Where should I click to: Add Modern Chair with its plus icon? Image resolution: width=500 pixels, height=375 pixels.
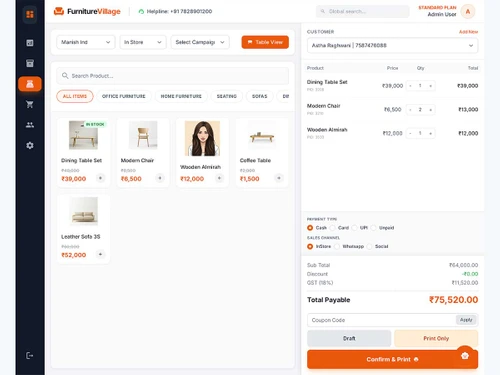pyautogui.click(x=160, y=178)
